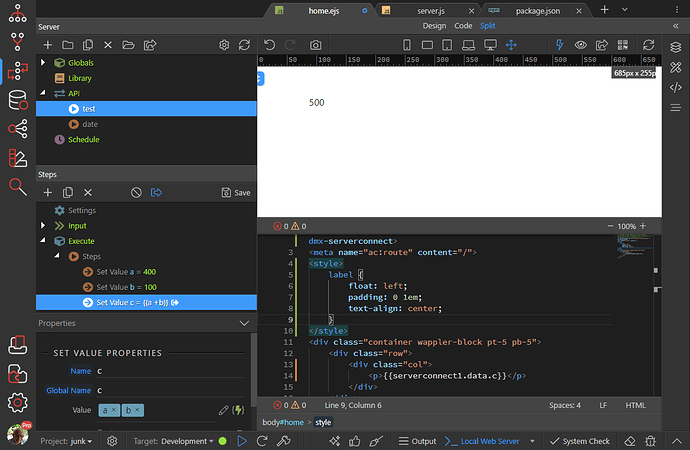Image resolution: width=690 pixels, height=450 pixels.
Task: Click the QR code icon
Action: (x=624, y=45)
